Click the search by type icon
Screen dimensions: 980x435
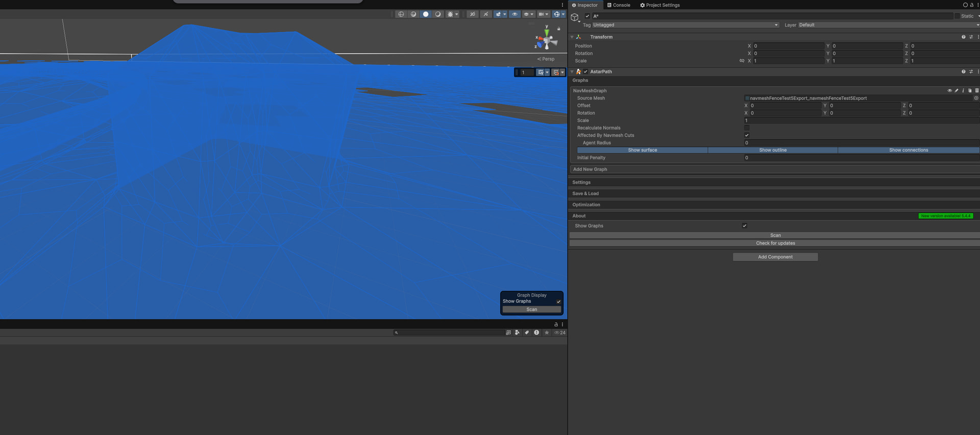coord(517,332)
